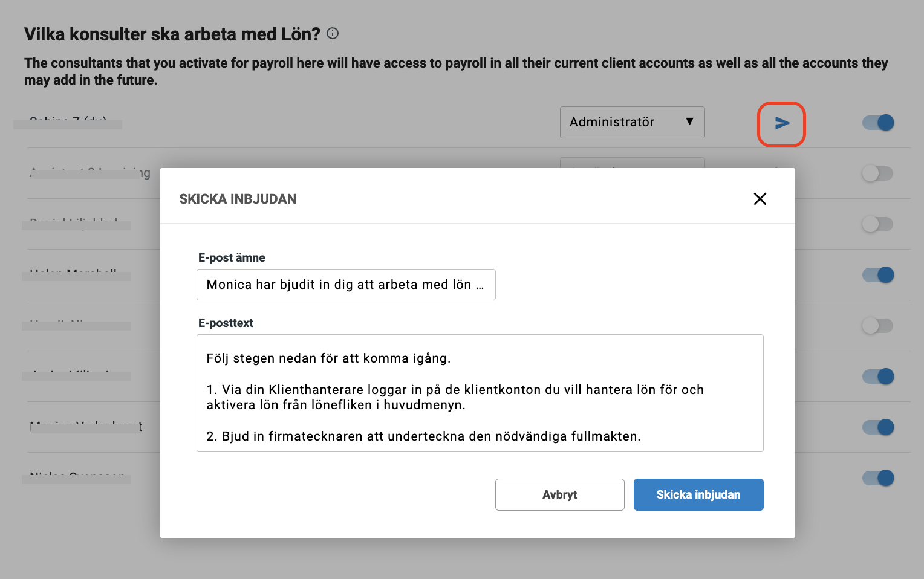Disable the seventh consultant's payroll toggle
The height and width of the screenshot is (579, 924).
878,427
